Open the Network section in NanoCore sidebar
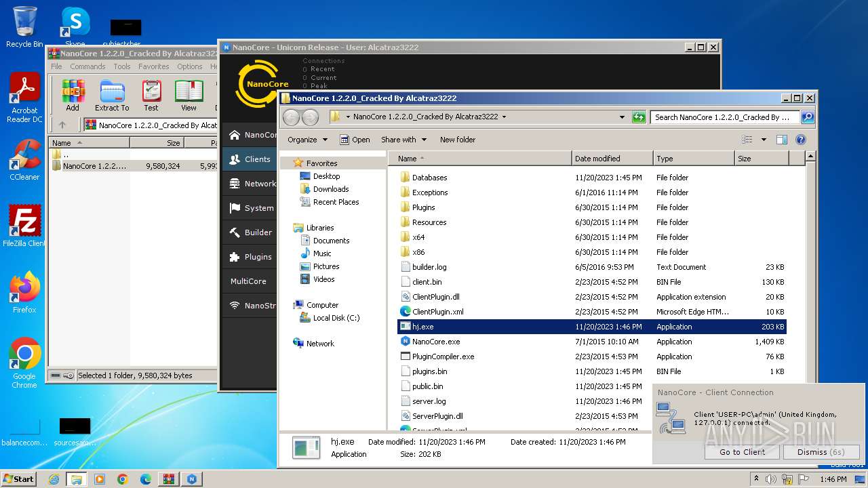 point(250,184)
